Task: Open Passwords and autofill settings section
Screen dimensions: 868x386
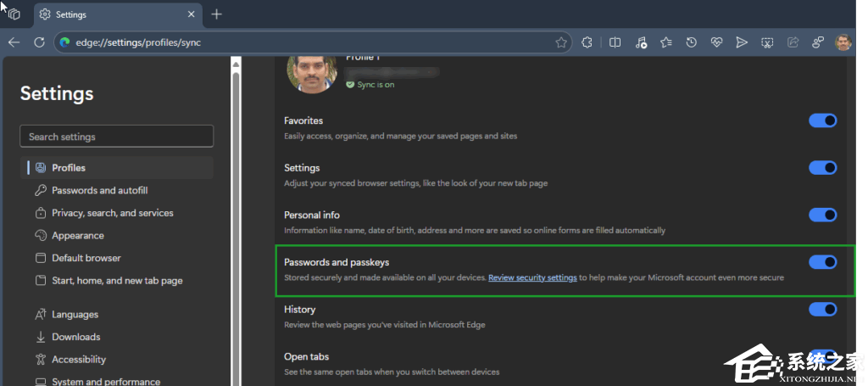Action: click(x=99, y=190)
